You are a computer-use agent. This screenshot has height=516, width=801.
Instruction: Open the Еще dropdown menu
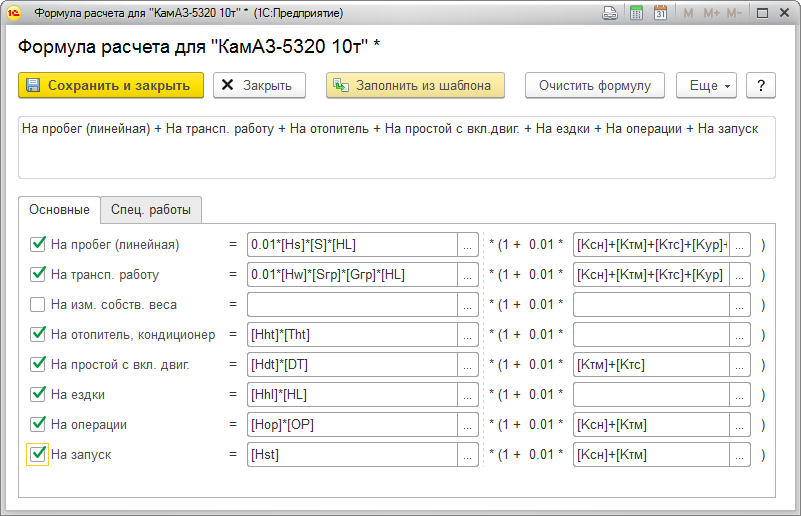pyautogui.click(x=706, y=85)
